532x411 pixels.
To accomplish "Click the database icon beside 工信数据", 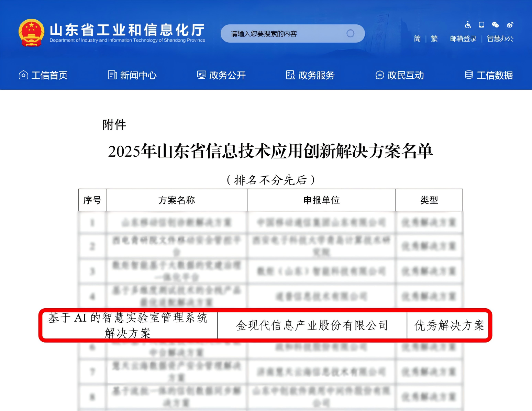I will click(468, 75).
